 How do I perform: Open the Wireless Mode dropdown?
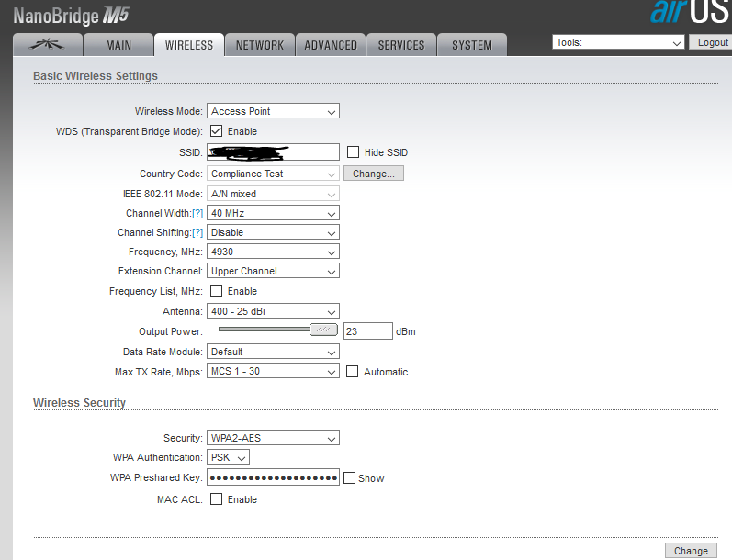pos(273,111)
